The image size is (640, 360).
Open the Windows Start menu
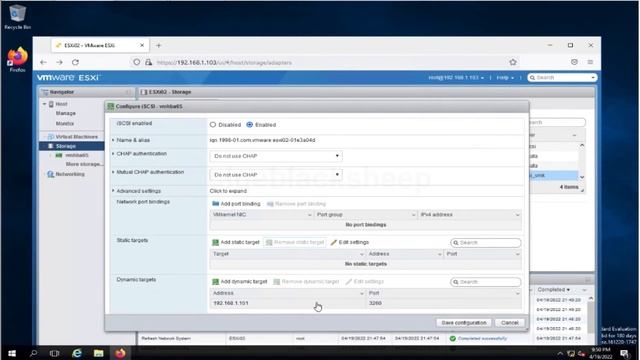[x=11, y=353]
